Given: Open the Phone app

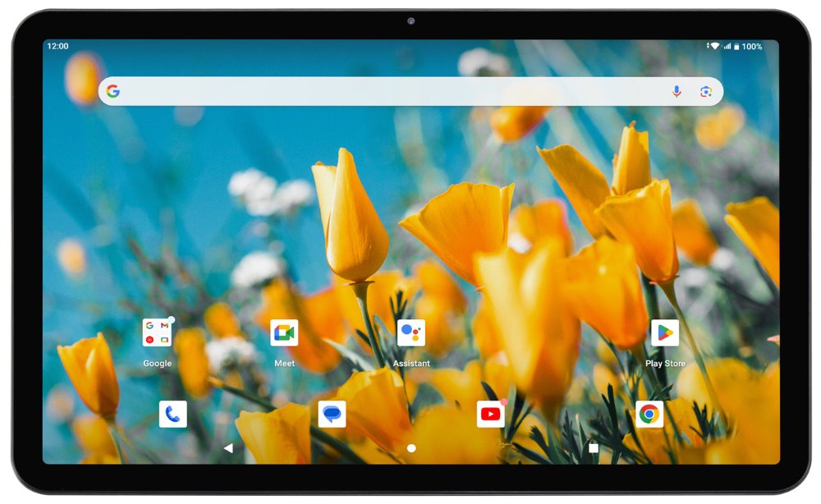Looking at the screenshot, I should [173, 413].
